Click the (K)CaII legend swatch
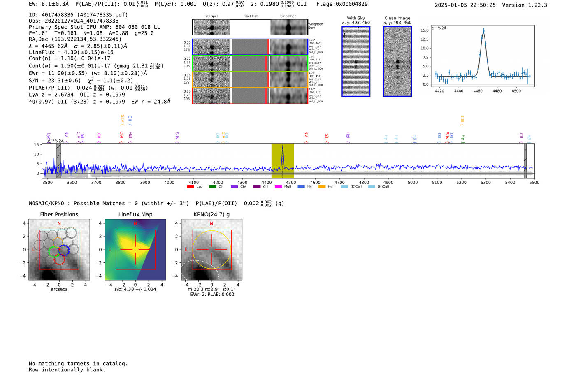This screenshot has height=392, width=576. (x=344, y=186)
